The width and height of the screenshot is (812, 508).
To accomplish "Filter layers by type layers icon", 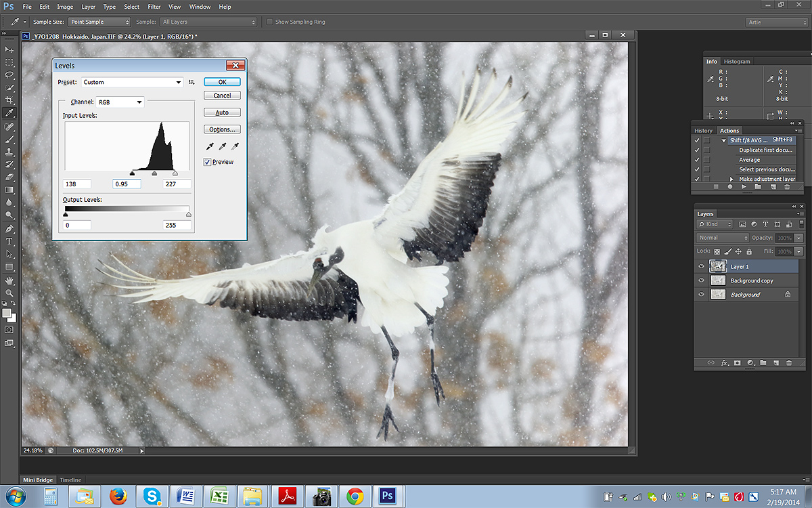I will 765,224.
